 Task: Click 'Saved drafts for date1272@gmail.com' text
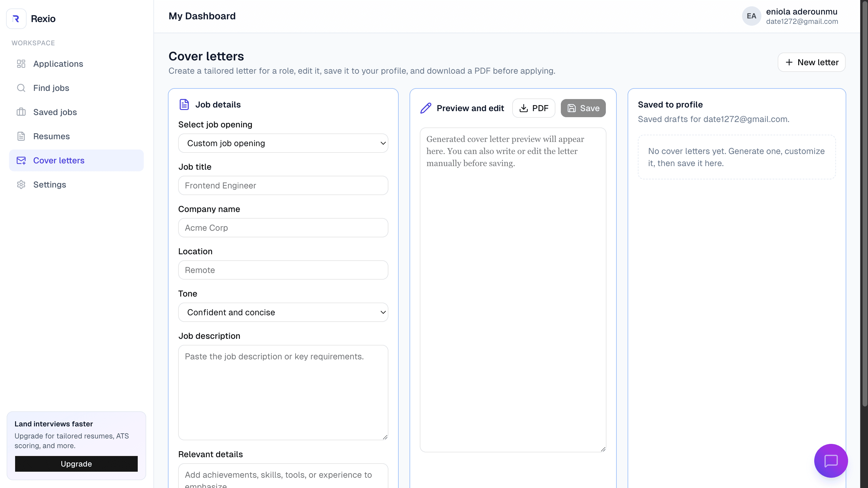713,119
